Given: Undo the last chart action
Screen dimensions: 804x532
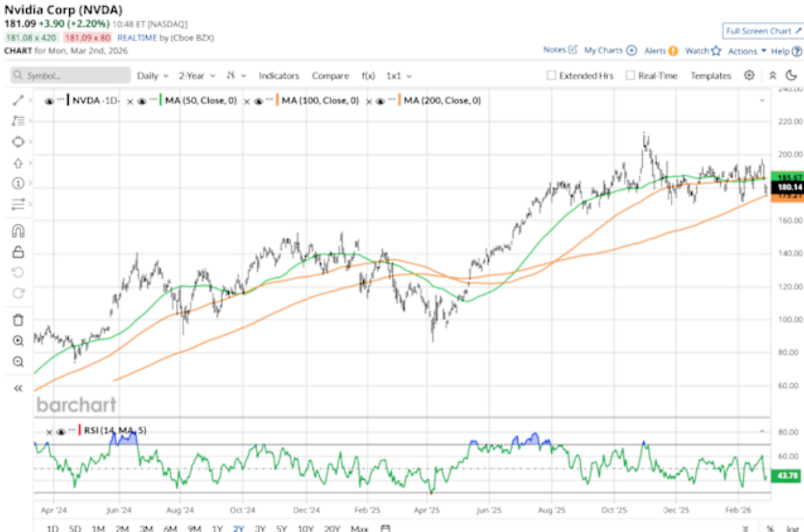Looking at the screenshot, I should click(x=18, y=272).
